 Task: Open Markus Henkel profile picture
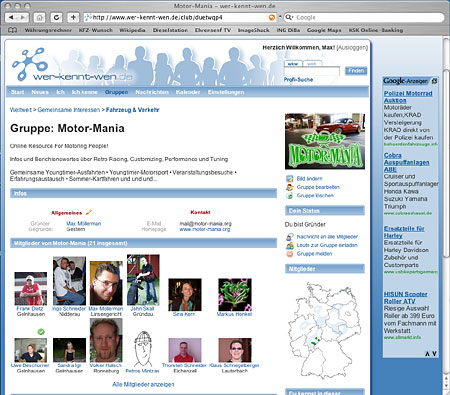tap(235, 295)
